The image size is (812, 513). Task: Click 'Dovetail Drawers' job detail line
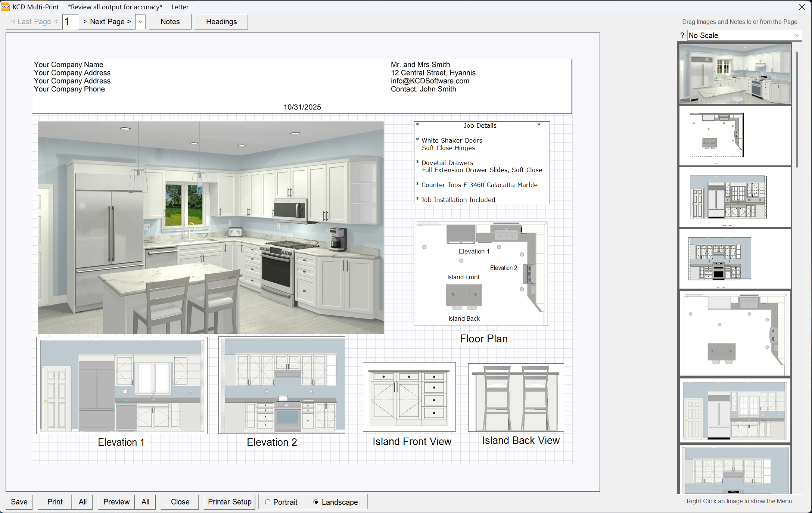[447, 163]
